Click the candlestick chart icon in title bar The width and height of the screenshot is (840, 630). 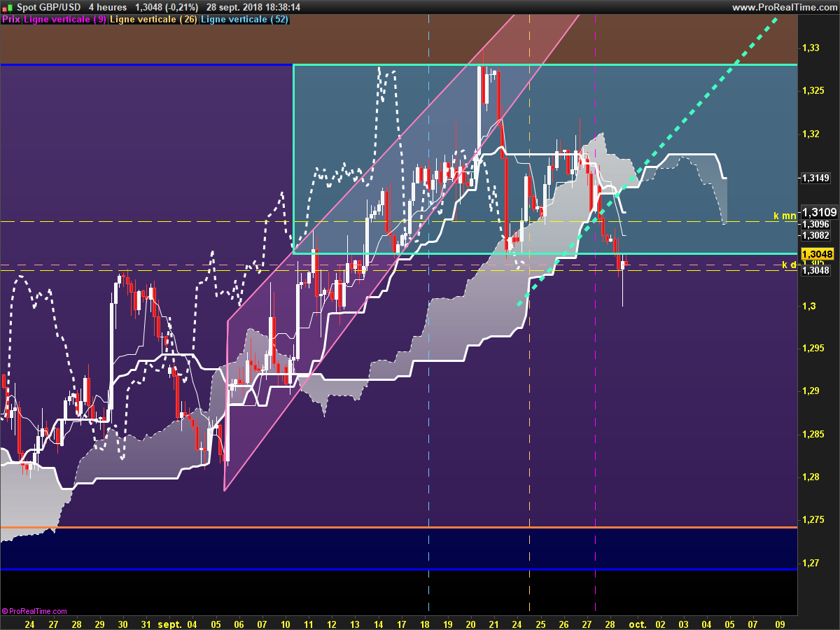pyautogui.click(x=6, y=7)
